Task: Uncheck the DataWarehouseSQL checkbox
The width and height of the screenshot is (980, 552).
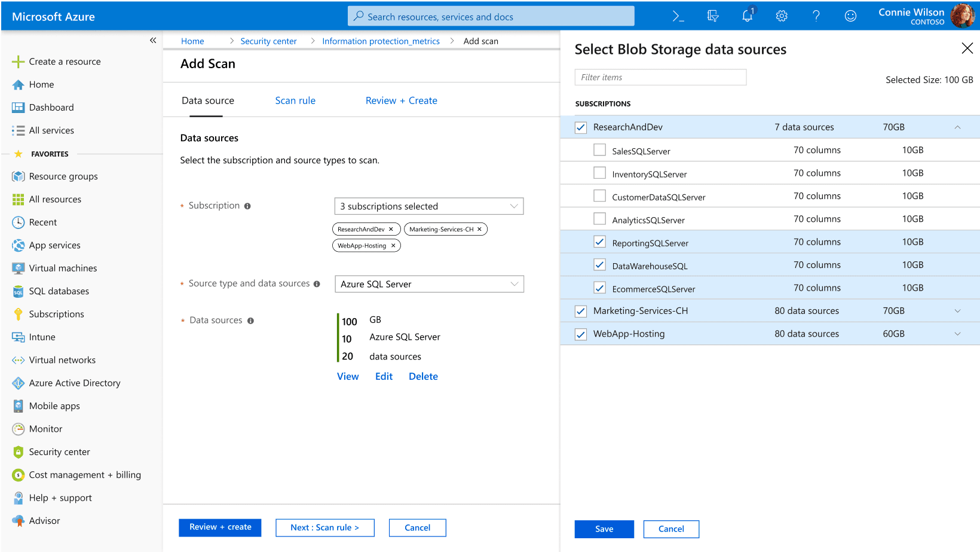Action: (x=599, y=264)
